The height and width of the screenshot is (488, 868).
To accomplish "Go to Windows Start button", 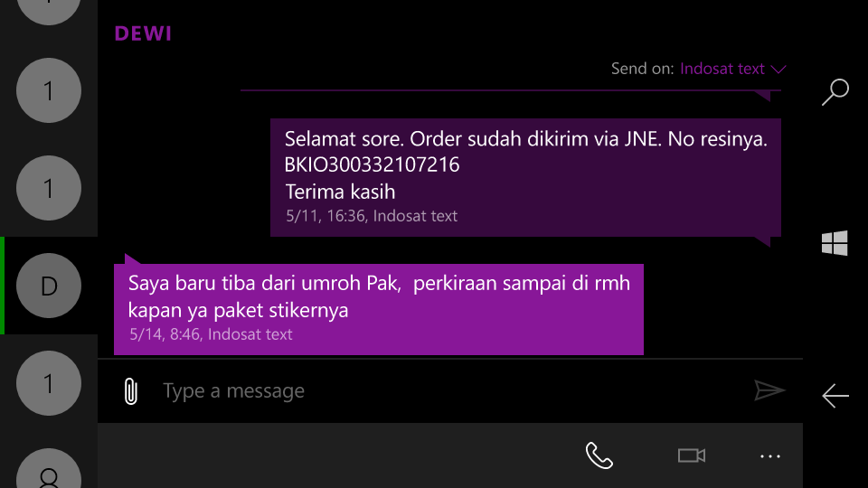I will 835,243.
